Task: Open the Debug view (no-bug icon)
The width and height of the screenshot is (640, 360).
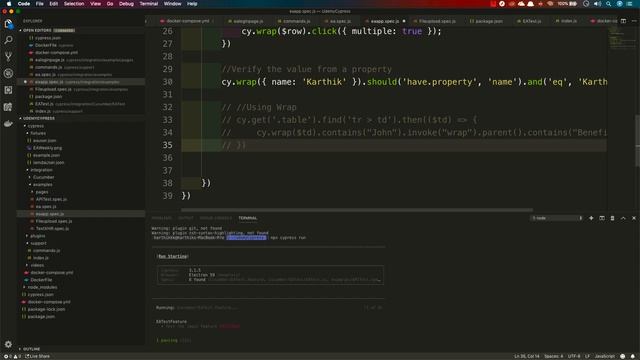Action: pos(8,73)
